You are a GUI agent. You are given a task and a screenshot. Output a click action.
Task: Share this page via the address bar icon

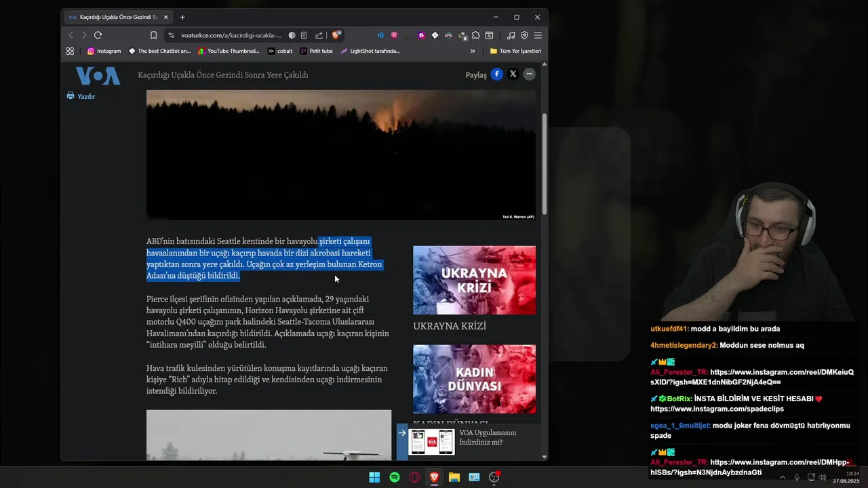click(x=319, y=35)
